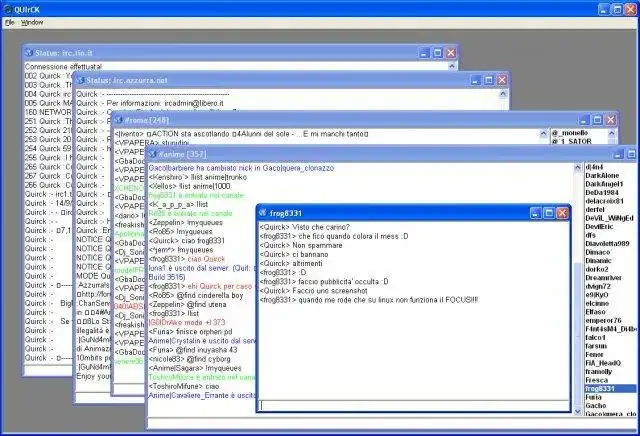Select nick Elfaso in the user list
This screenshot has height=436, width=640.
click(596, 312)
